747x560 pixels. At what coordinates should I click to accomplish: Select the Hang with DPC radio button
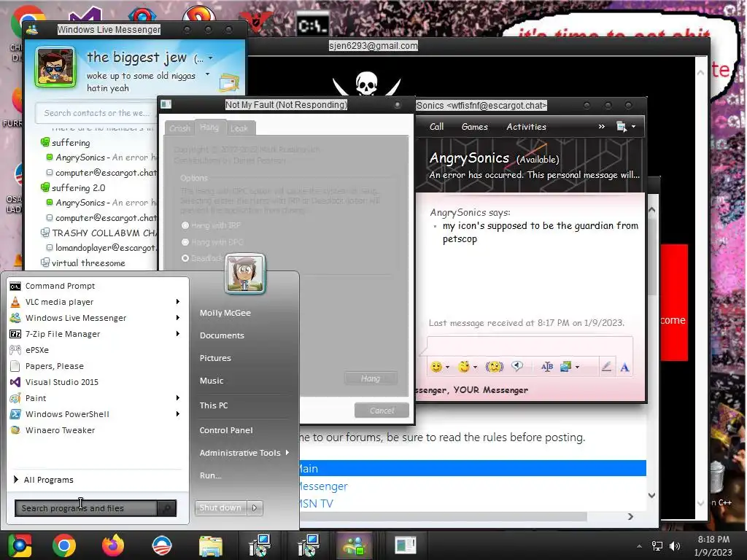pyautogui.click(x=185, y=242)
